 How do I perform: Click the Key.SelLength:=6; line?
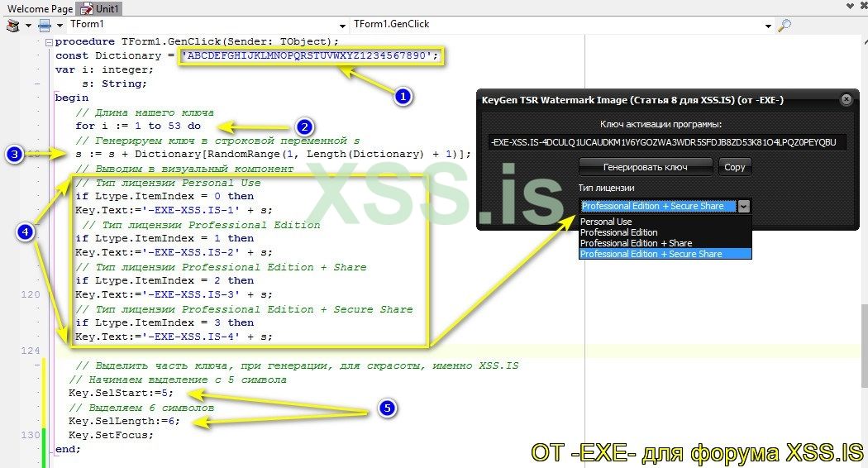pyautogui.click(x=124, y=421)
